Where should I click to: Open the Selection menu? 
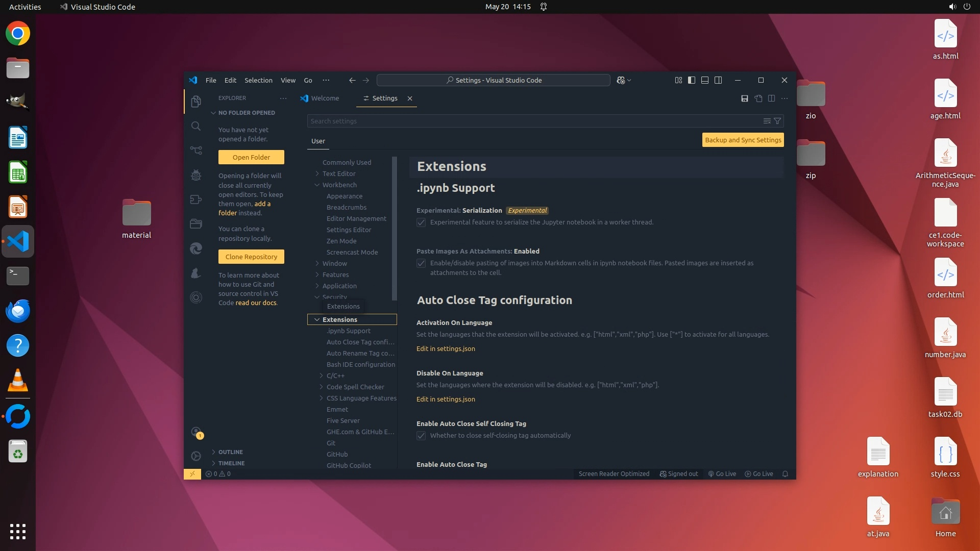tap(258, 80)
